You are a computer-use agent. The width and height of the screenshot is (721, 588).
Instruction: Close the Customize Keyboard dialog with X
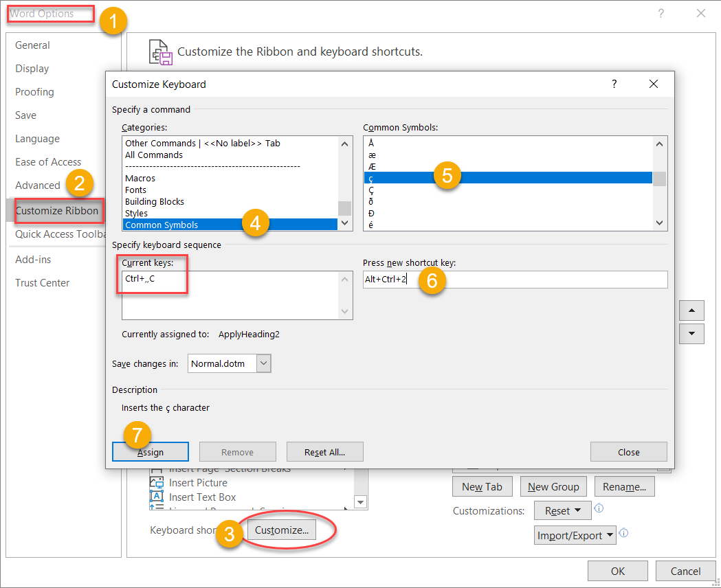(x=654, y=84)
